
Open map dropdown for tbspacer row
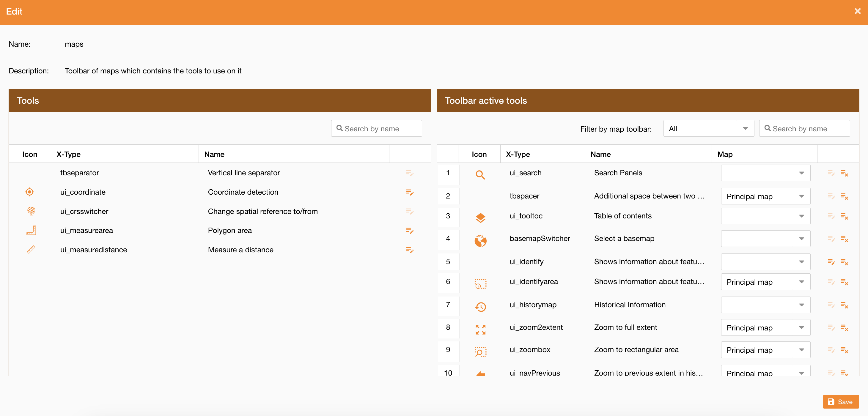765,196
